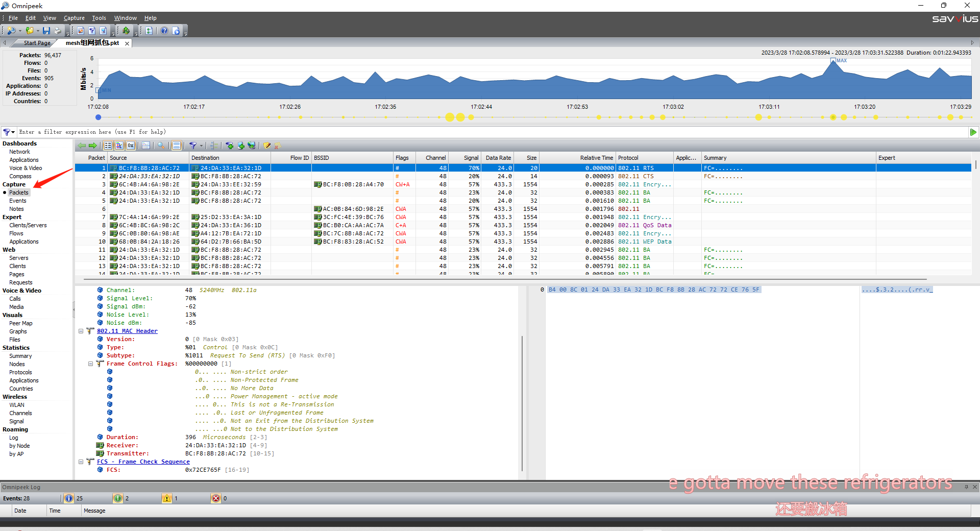Image resolution: width=980 pixels, height=531 pixels.
Task: Open the WLAN view under Wireless
Action: pos(16,405)
